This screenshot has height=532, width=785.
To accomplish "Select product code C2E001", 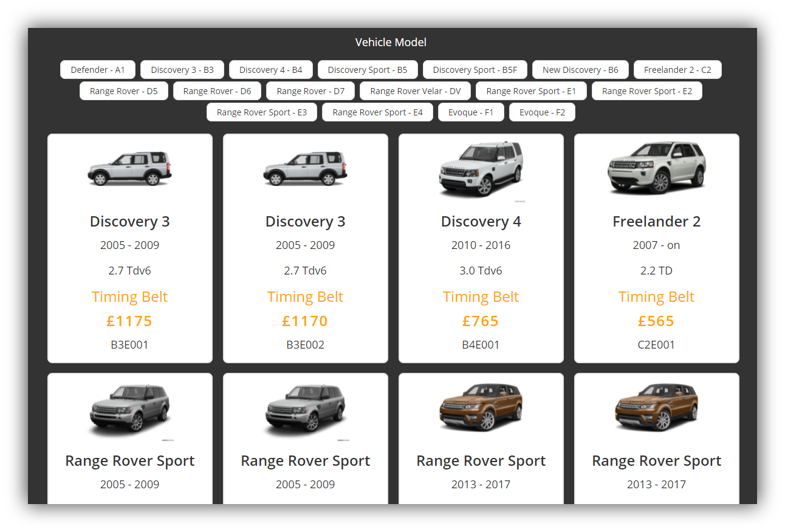I will pyautogui.click(x=656, y=345).
